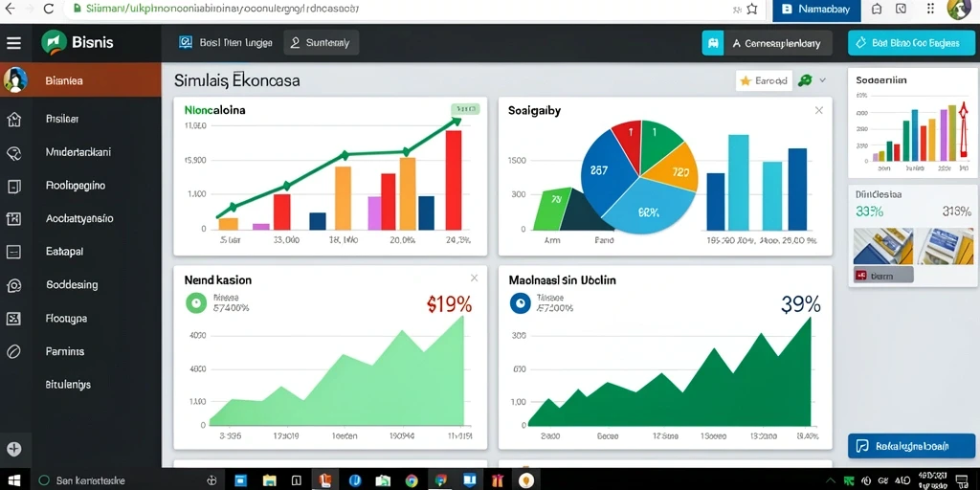Click the starred Earood button
Screen dimensions: 980x490
764,80
